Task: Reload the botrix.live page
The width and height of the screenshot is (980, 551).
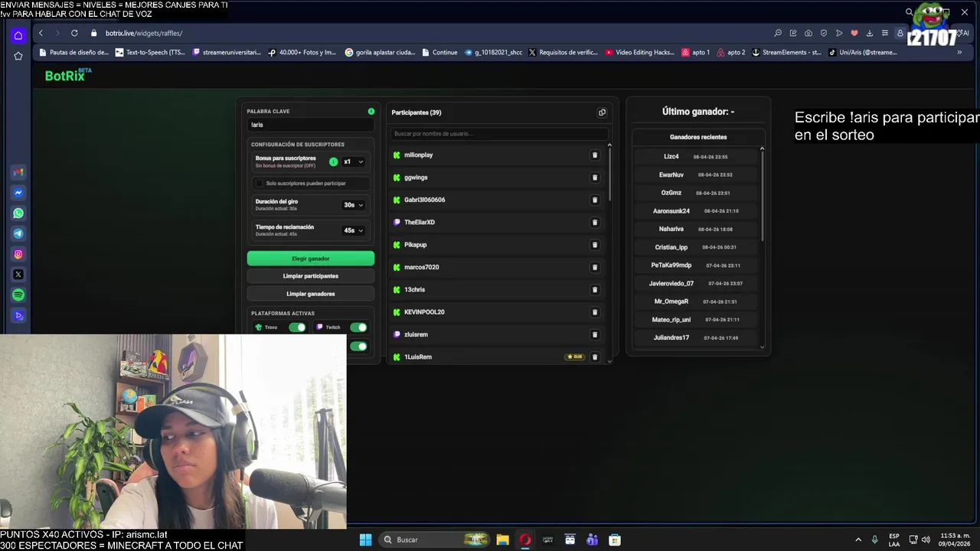Action: [x=74, y=33]
